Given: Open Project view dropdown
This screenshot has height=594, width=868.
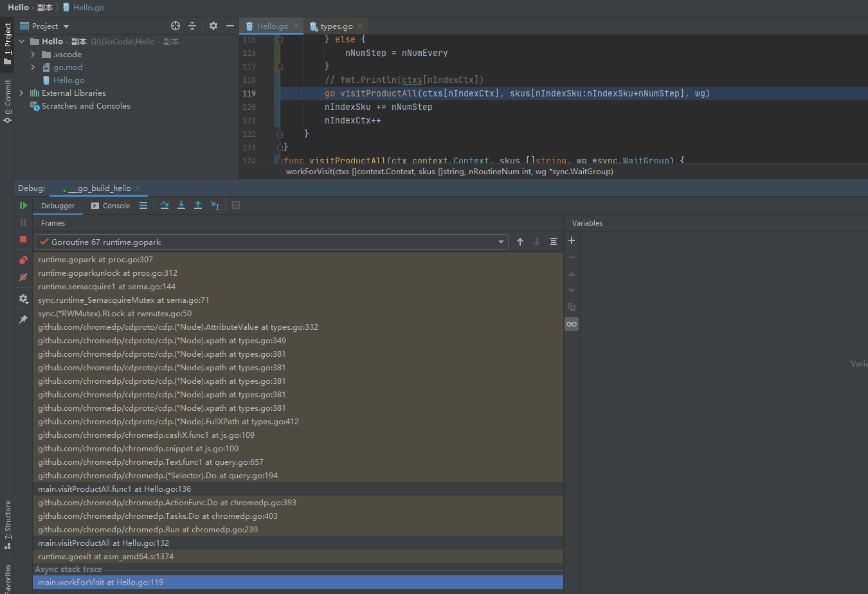Looking at the screenshot, I should (x=44, y=26).
